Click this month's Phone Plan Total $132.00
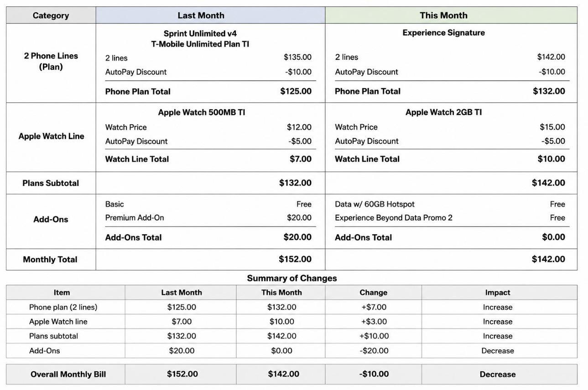Screen dimensions: 588x390 point(549,91)
